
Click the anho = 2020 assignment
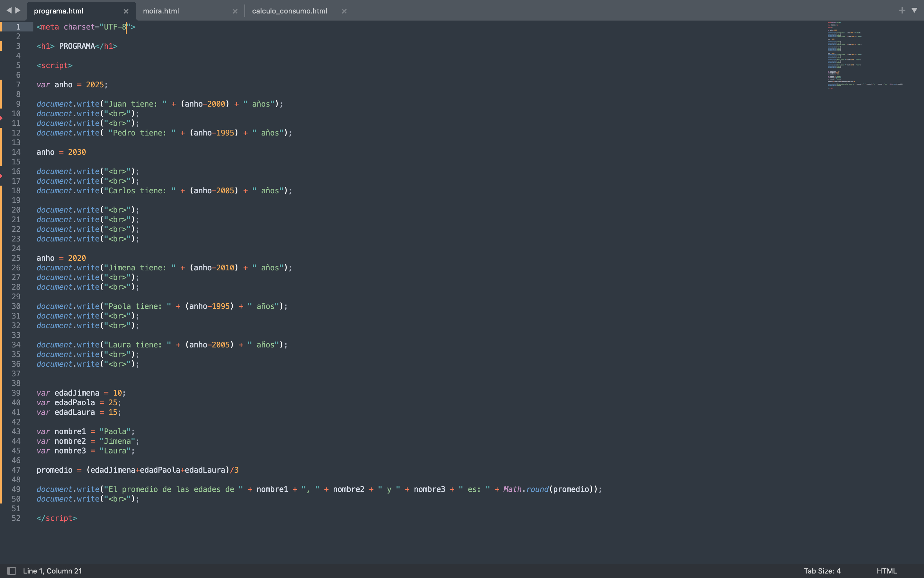[x=61, y=258]
